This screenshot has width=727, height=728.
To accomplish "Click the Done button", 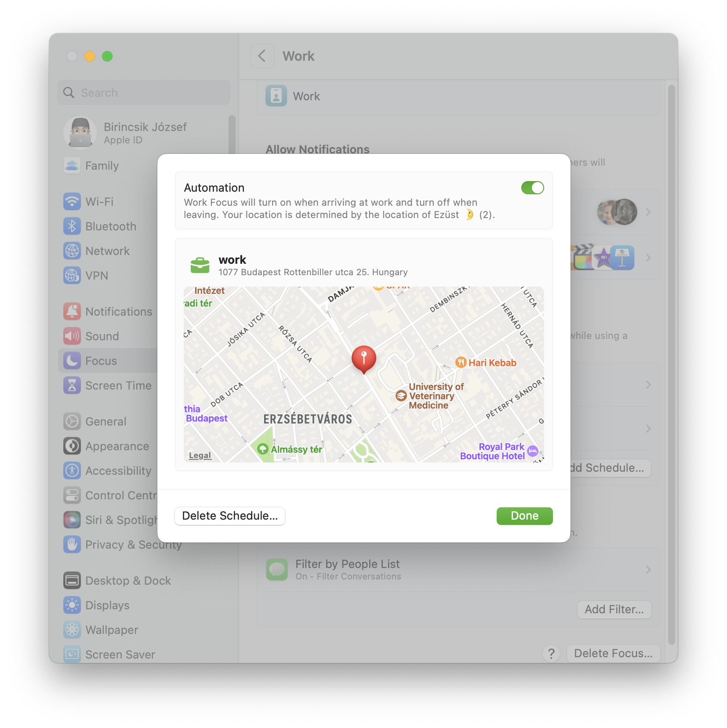I will pos(524,516).
